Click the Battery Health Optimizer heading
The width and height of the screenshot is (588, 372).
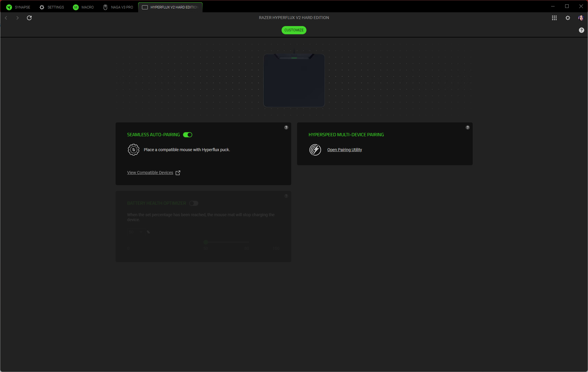(157, 203)
